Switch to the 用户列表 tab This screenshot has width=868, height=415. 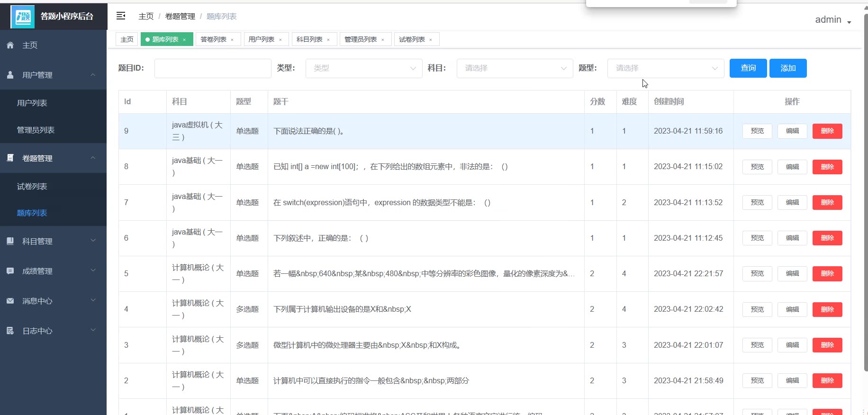point(262,39)
